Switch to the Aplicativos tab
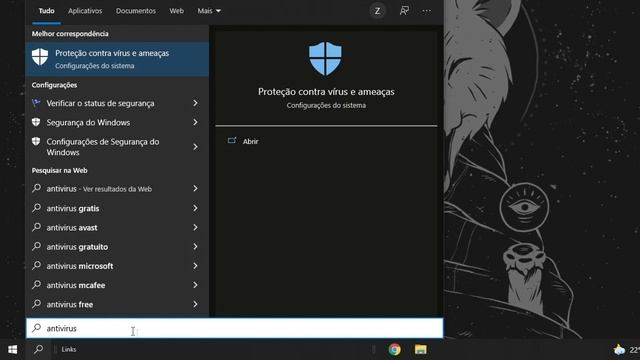Viewport: 640px width, 360px height. (85, 11)
